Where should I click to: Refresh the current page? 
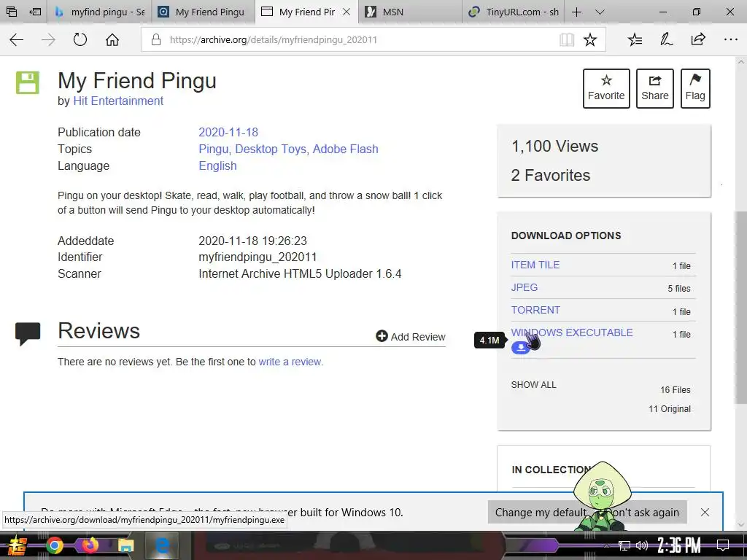[x=80, y=39]
